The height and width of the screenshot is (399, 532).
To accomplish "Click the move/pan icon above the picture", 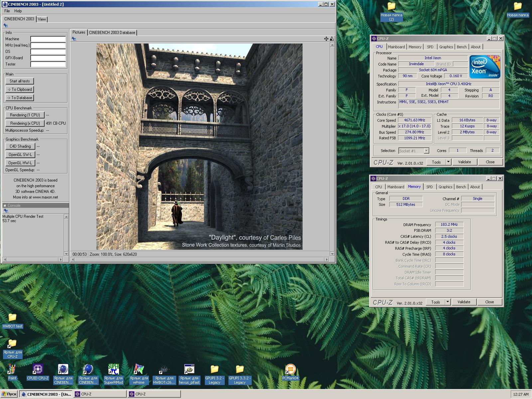I will [x=326, y=39].
